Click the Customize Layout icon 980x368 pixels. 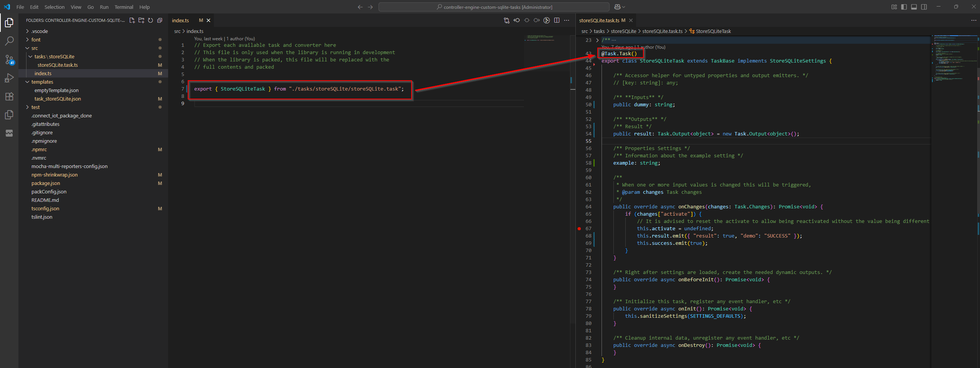pos(894,7)
